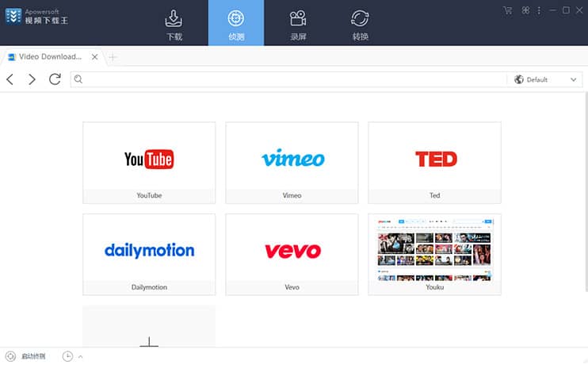Go back with the left arrow
Screen dimensions: 588x365
point(10,79)
